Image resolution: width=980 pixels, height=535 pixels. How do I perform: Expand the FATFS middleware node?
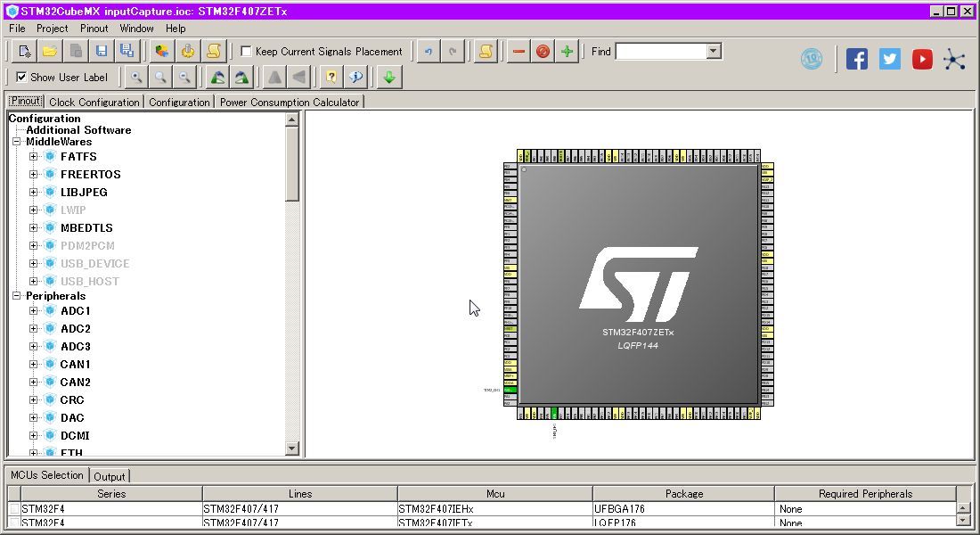33,156
